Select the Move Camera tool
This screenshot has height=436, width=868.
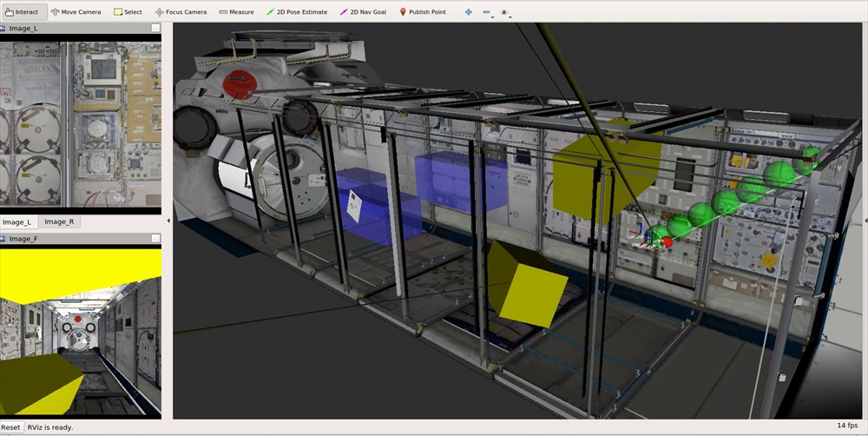click(x=76, y=12)
